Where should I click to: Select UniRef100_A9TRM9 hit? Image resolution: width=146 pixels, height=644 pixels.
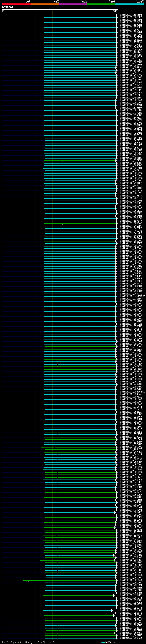coord(131,630)
